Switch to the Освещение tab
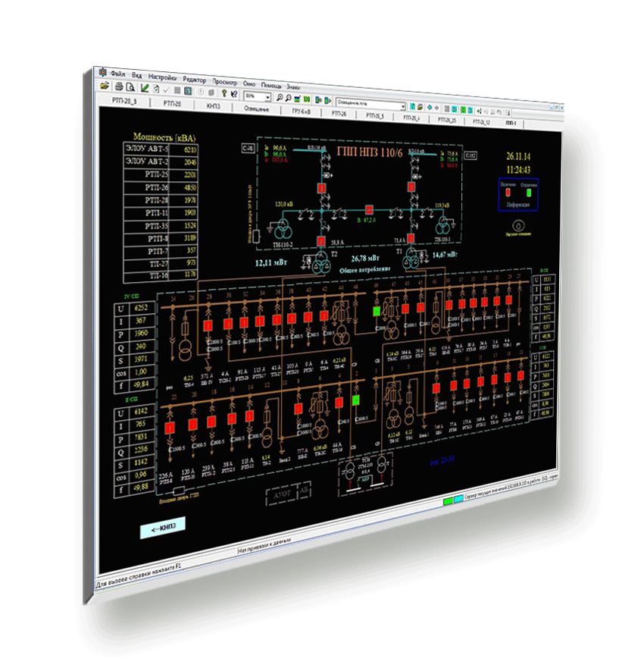This screenshot has width=644, height=671. click(256, 108)
